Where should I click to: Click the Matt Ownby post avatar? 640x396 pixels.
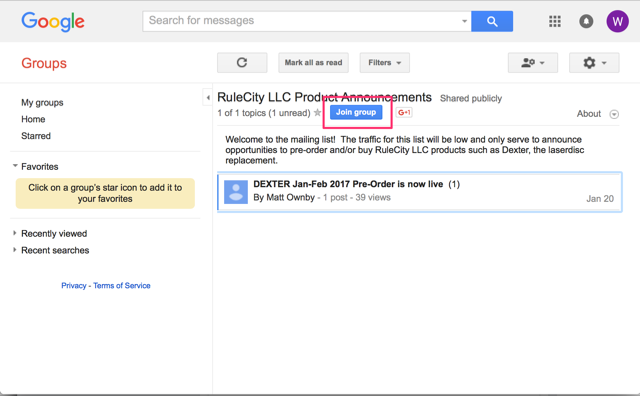pyautogui.click(x=236, y=192)
